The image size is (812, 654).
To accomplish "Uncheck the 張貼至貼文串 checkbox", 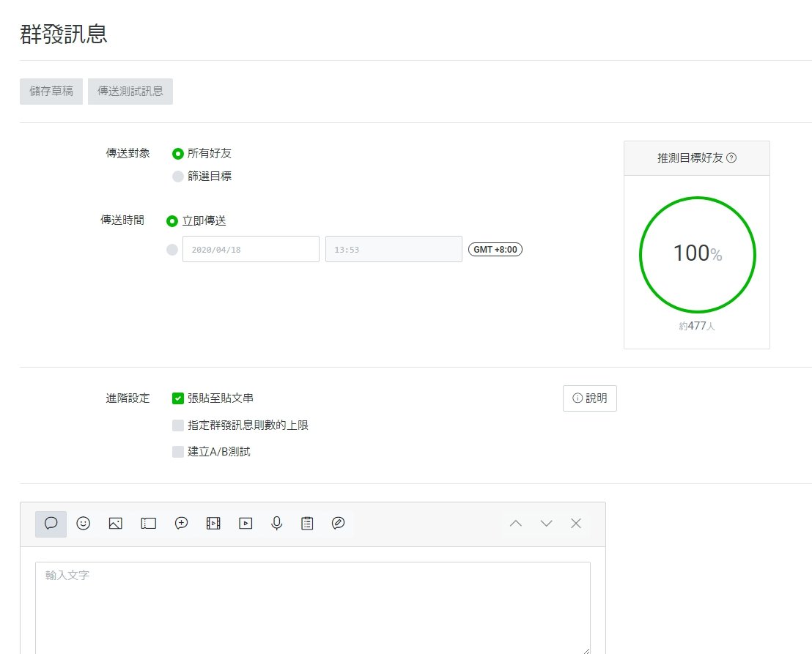I will click(178, 398).
